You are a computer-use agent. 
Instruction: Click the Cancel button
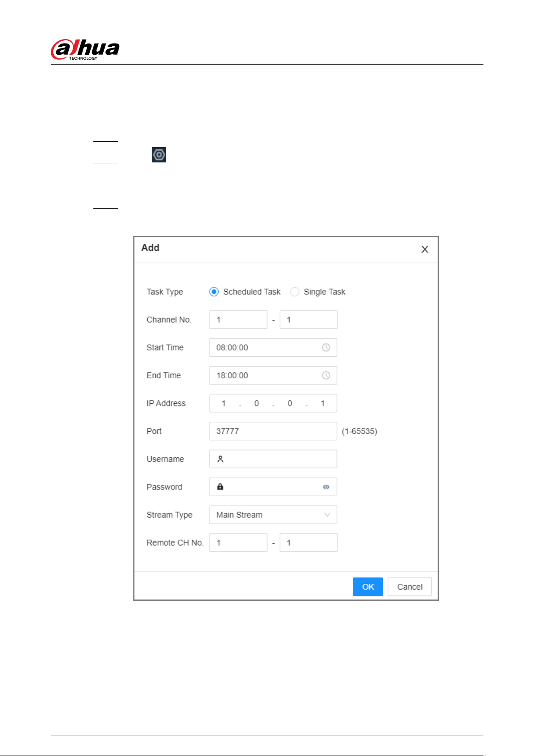(410, 586)
